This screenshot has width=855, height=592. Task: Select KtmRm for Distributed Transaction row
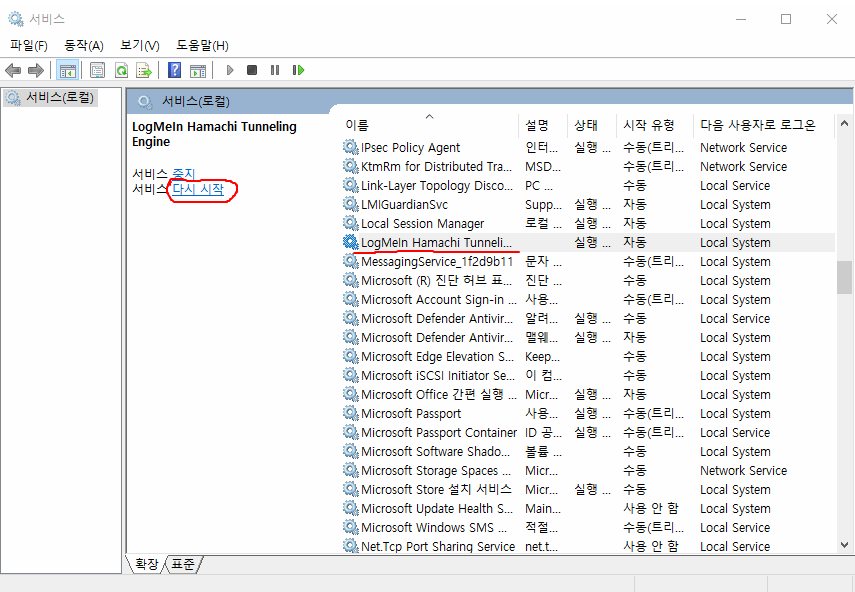(x=588, y=166)
